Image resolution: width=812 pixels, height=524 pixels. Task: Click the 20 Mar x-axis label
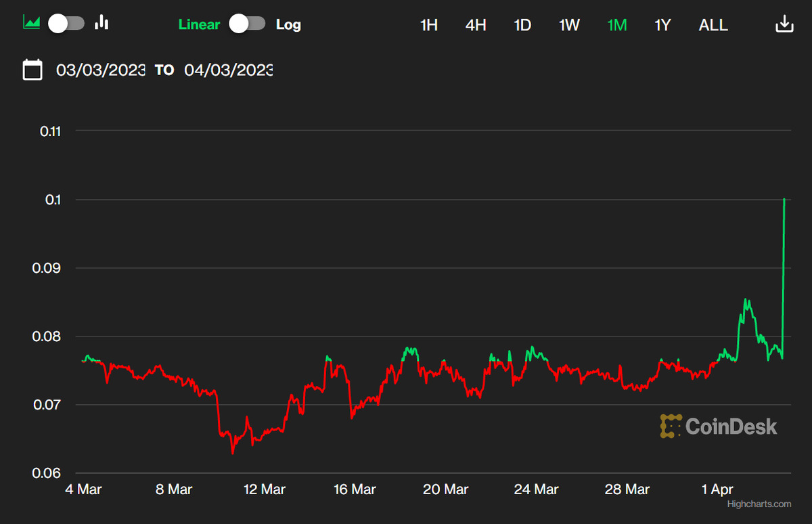(x=446, y=489)
